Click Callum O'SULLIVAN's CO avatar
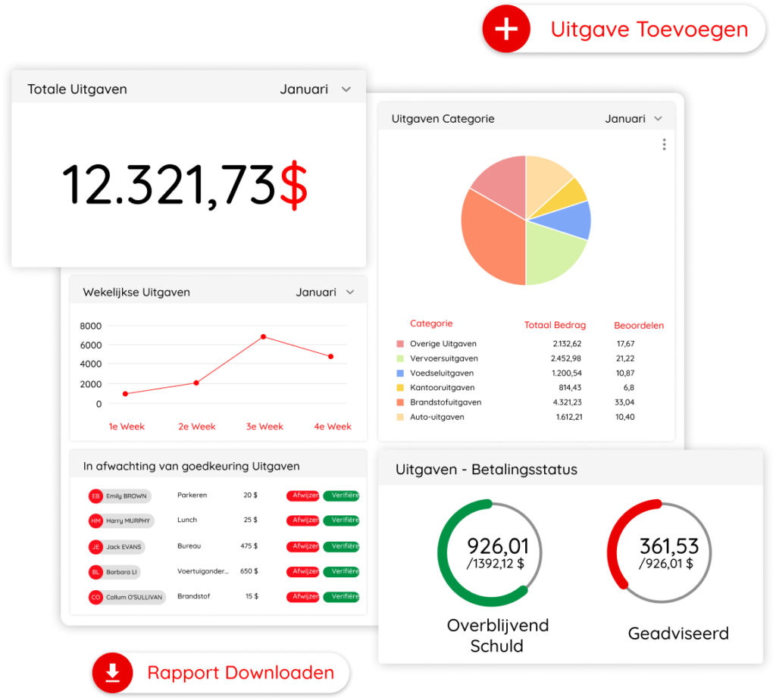Image resolution: width=776 pixels, height=700 pixels. click(x=95, y=597)
